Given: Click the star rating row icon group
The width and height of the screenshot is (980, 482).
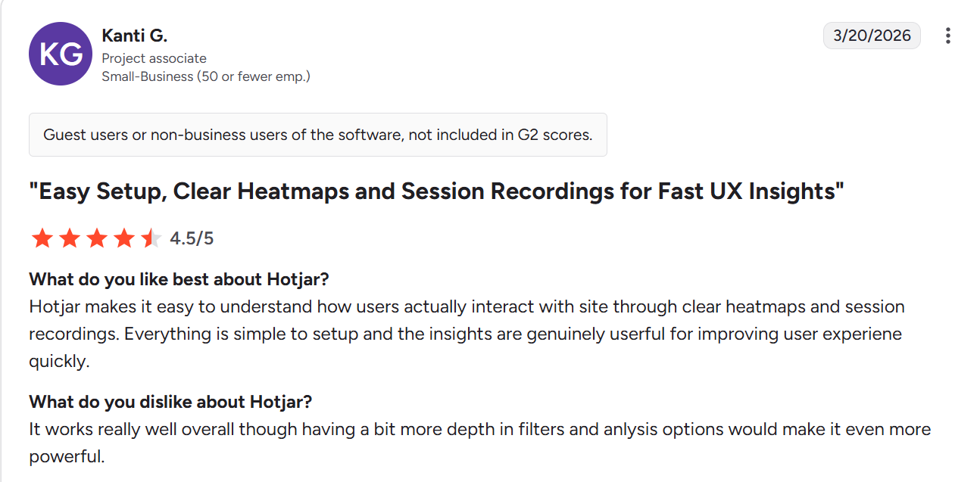Looking at the screenshot, I should pos(97,238).
